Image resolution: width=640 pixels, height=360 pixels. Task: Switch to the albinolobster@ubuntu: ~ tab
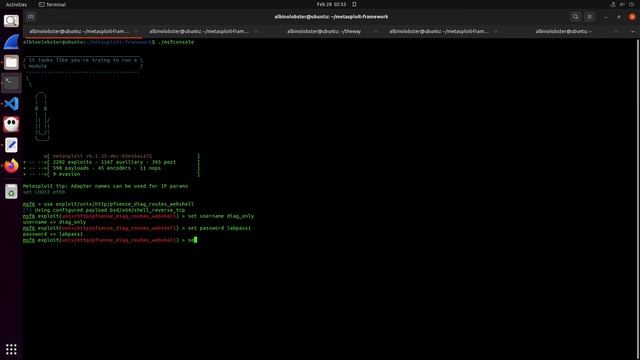click(x=563, y=31)
